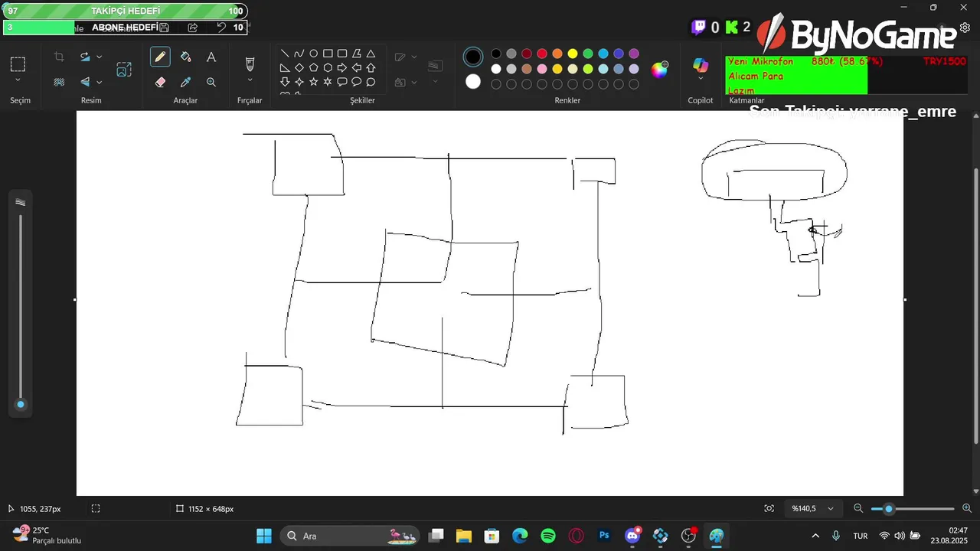The width and height of the screenshot is (980, 551).
Task: Click the share icon in title bar
Action: (192, 28)
